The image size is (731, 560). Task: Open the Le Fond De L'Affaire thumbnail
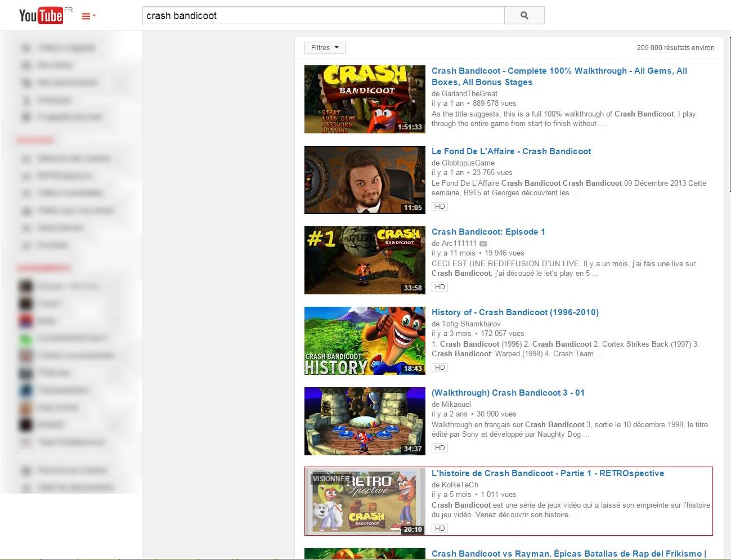[365, 180]
